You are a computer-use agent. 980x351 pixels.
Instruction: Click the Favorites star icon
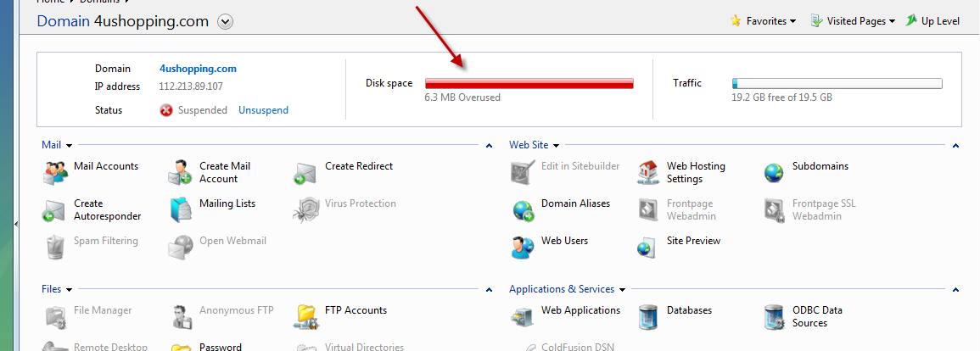coord(736,20)
